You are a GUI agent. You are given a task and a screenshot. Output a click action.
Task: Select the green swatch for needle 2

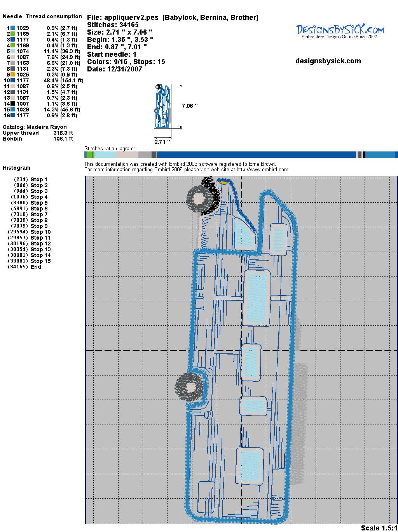click(13, 34)
